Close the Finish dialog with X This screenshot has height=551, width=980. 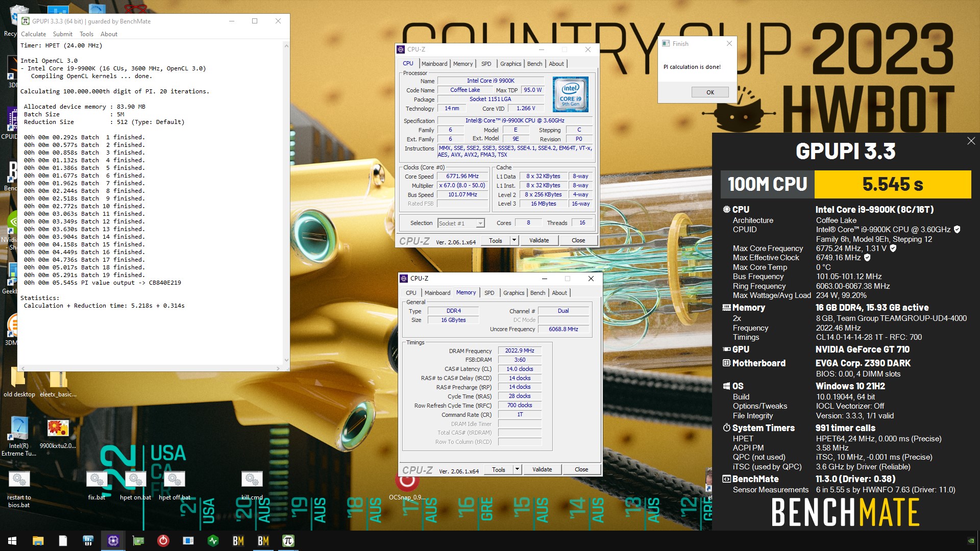click(729, 43)
